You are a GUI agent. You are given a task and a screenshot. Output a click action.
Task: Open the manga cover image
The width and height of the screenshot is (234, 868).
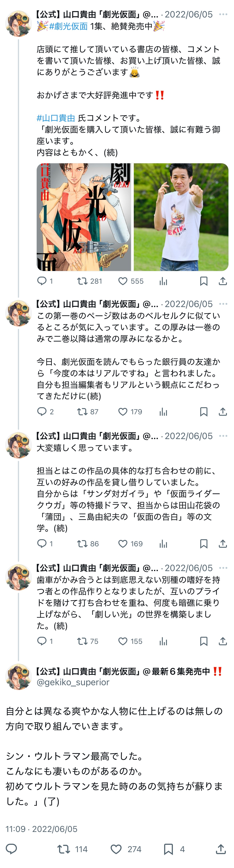pyautogui.click(x=84, y=217)
